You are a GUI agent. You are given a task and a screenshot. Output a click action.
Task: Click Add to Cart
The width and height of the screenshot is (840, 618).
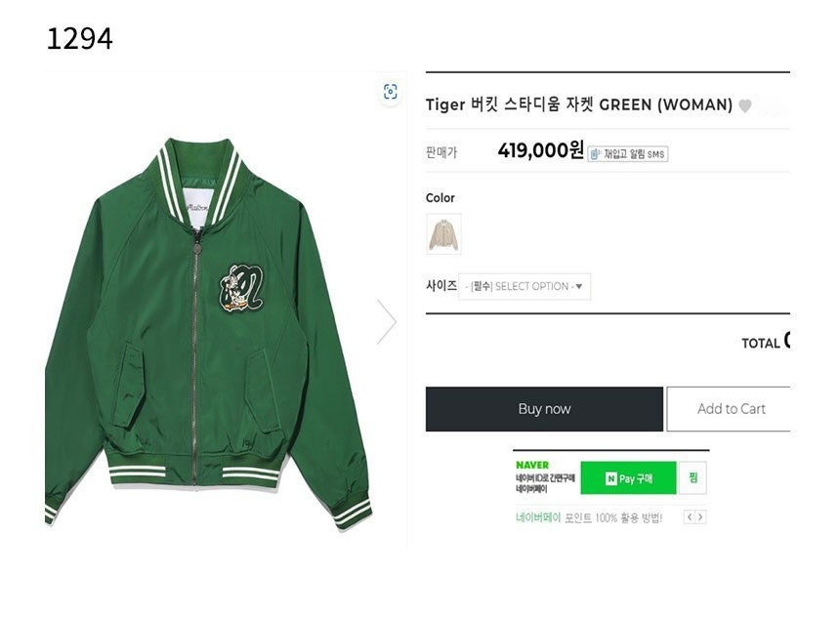click(730, 409)
